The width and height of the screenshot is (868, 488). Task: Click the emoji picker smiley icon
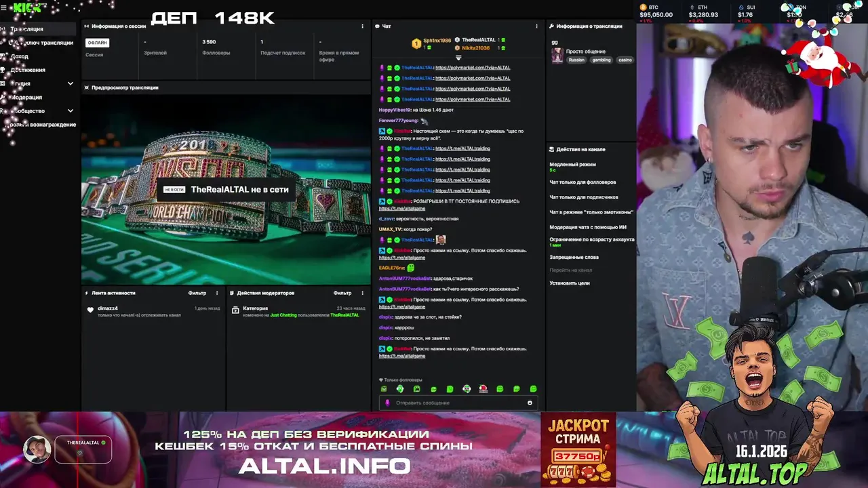click(530, 403)
